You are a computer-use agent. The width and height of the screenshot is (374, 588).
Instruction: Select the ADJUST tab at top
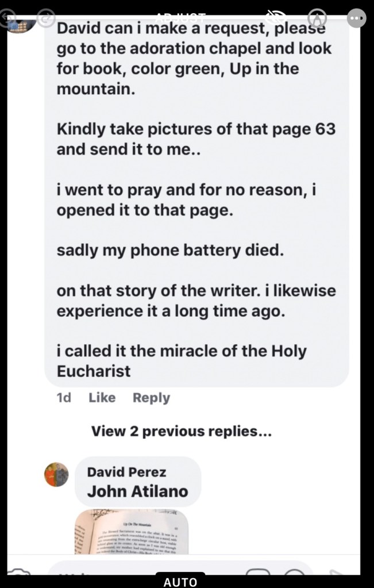182,17
